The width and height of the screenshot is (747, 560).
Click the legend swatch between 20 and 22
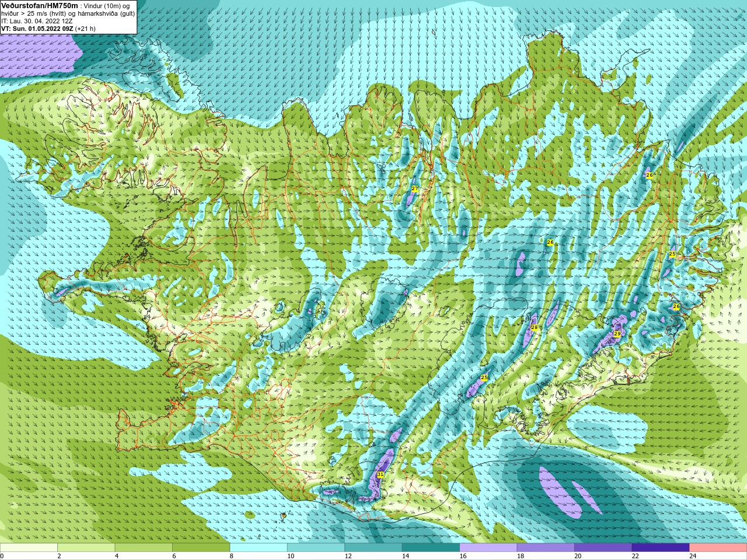(603, 548)
